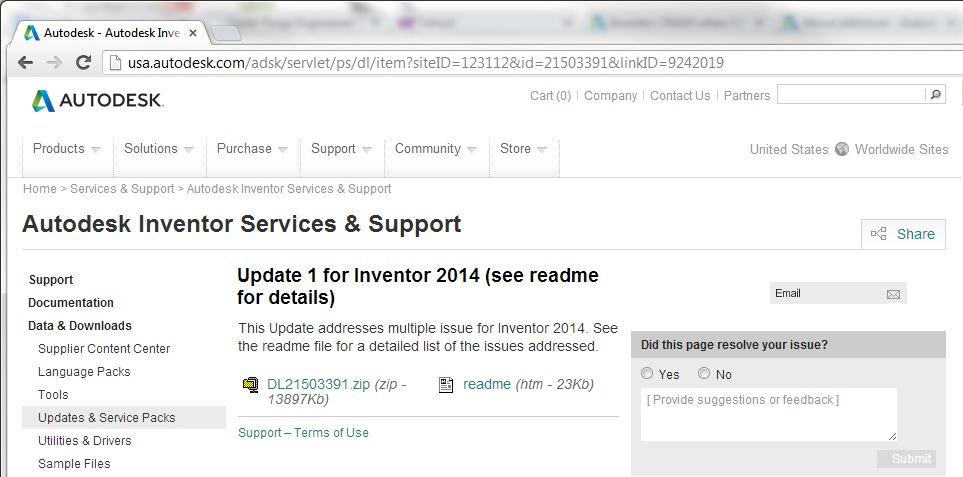Screen dimensions: 963x477
Task: Click the Email button
Action: point(838,293)
